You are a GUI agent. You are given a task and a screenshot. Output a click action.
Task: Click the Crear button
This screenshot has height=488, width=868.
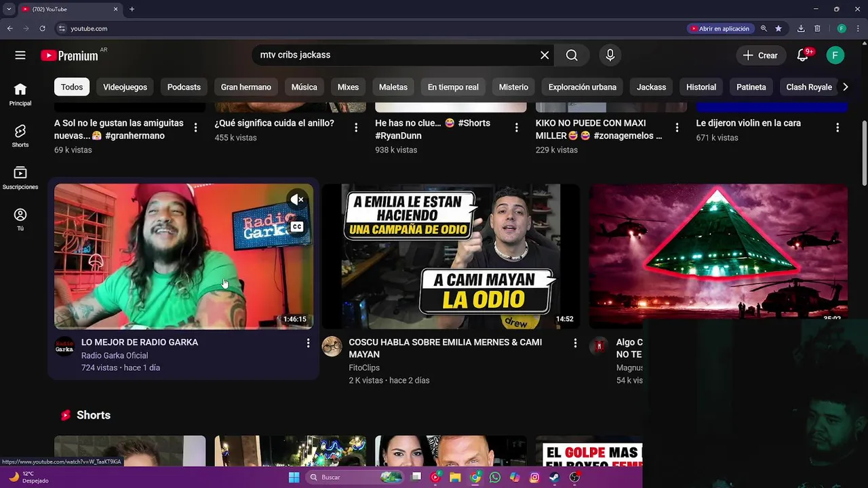click(761, 56)
